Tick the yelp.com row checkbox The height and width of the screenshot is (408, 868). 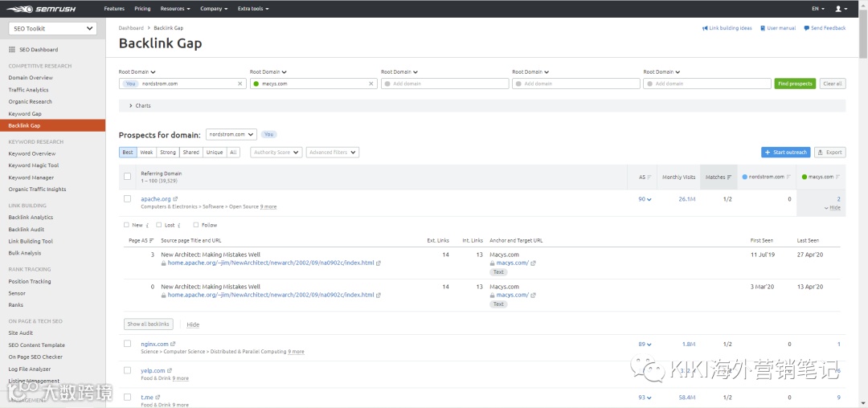click(127, 370)
